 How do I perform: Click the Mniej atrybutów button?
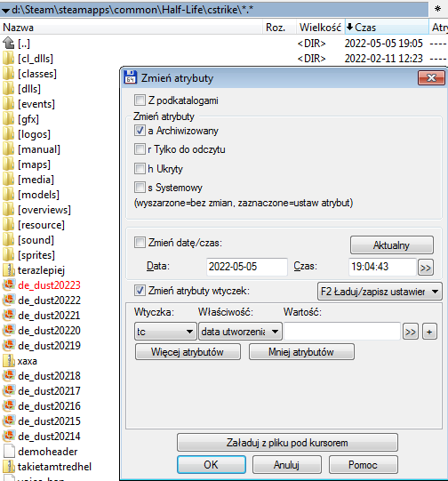(301, 352)
